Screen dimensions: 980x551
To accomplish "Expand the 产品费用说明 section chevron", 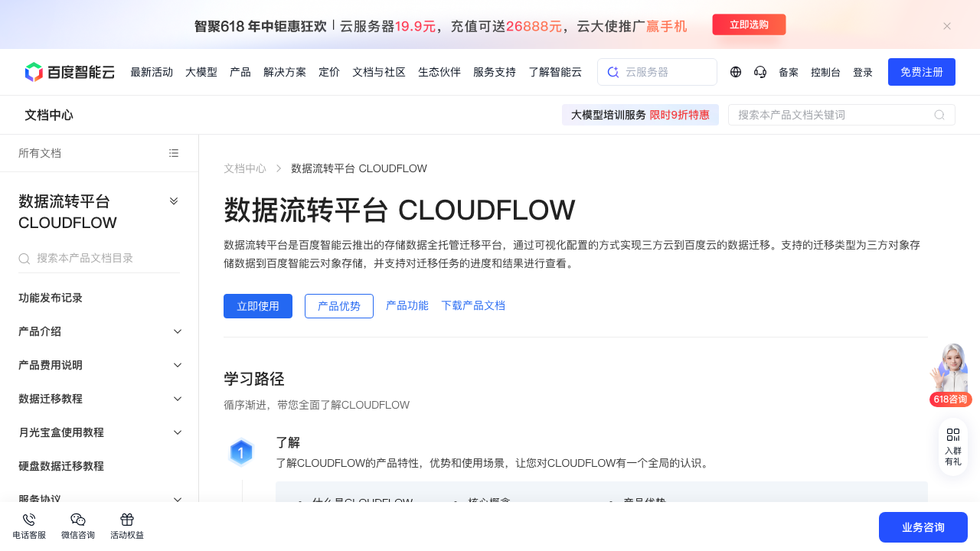I will [178, 365].
